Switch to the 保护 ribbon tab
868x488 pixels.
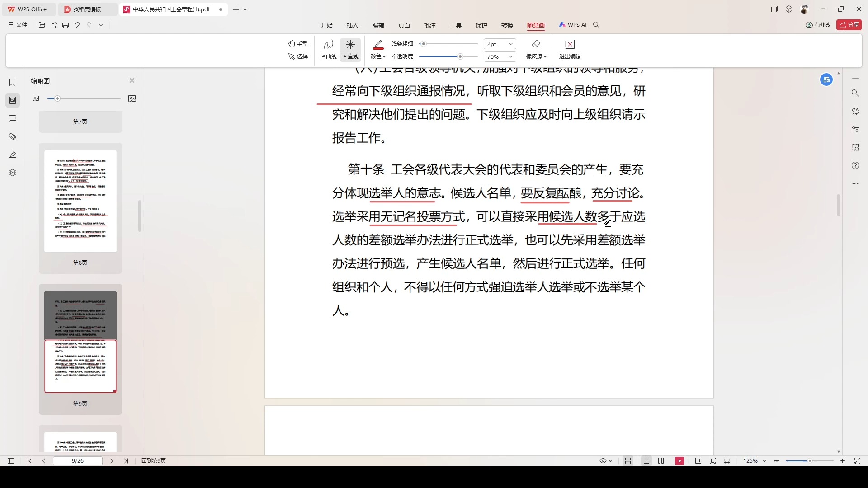pos(481,25)
